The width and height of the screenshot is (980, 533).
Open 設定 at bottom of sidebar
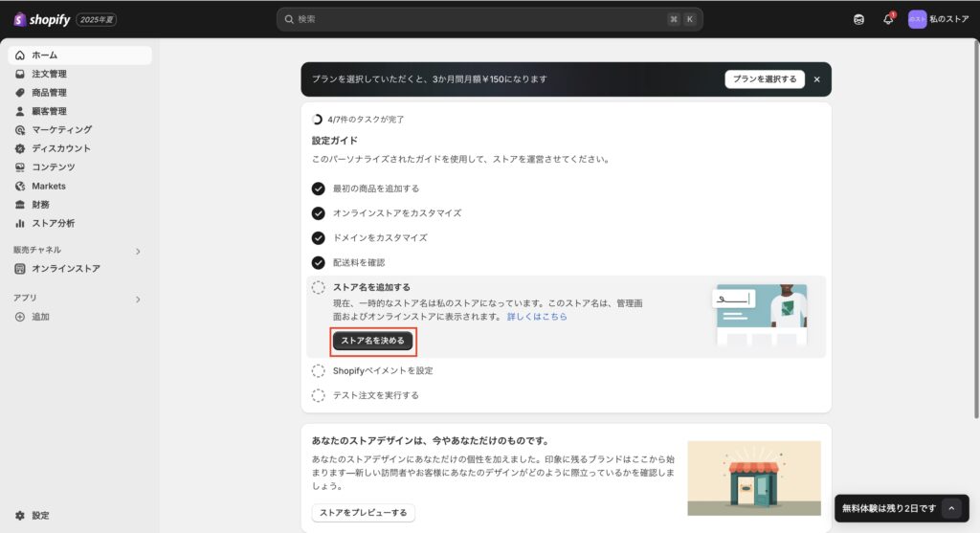[x=40, y=515]
